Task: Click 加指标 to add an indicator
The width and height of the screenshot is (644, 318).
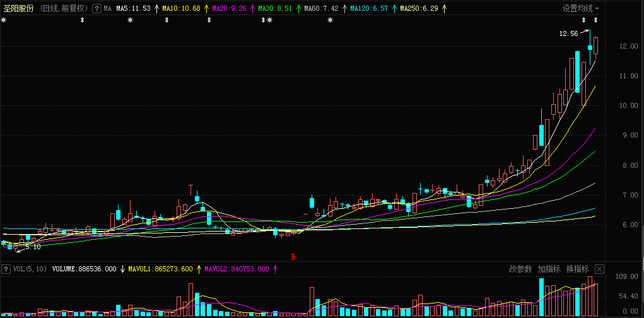Action: click(x=549, y=269)
